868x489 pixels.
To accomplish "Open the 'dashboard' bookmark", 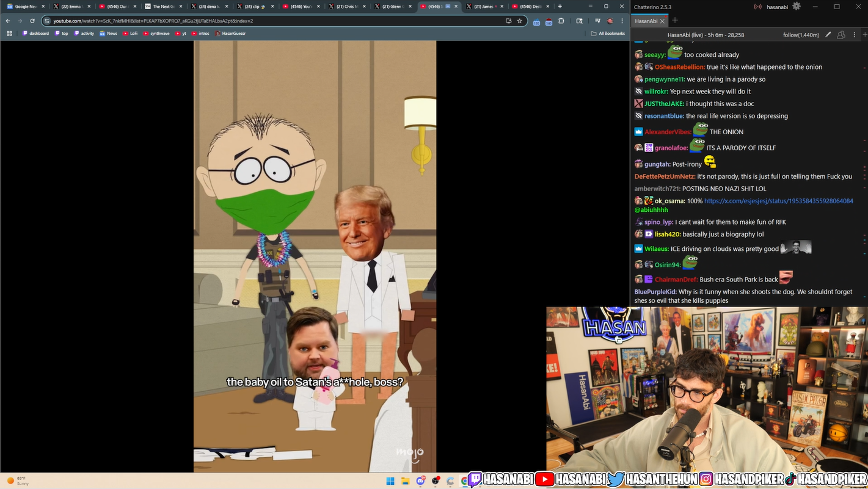I will coord(36,34).
